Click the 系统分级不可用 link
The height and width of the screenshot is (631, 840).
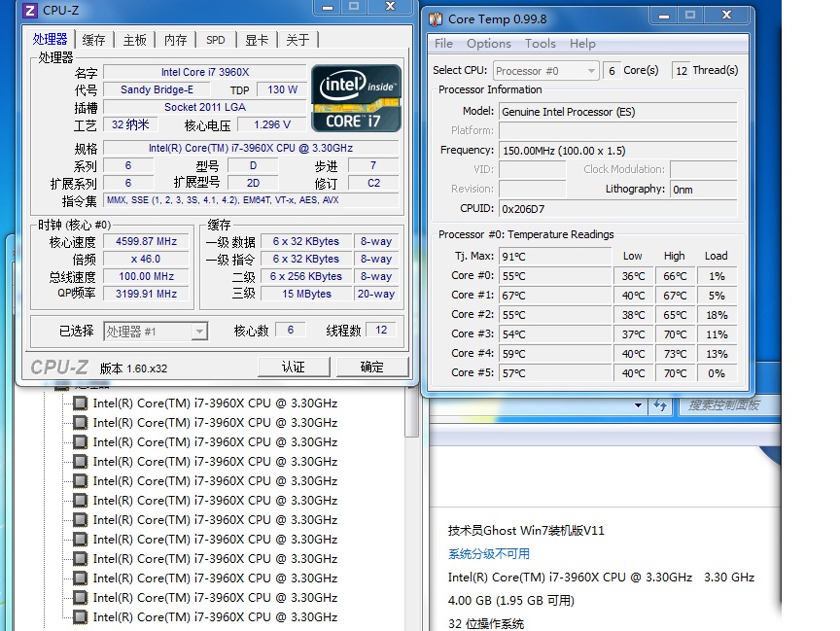click(x=489, y=554)
